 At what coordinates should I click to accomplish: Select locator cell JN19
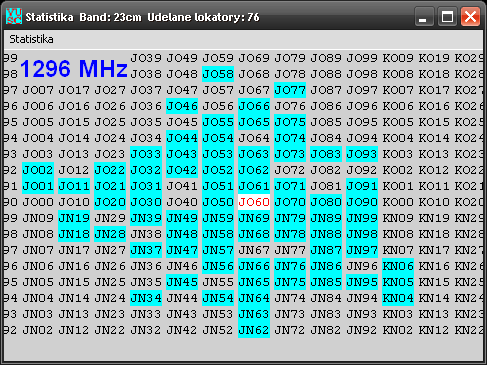74,218
